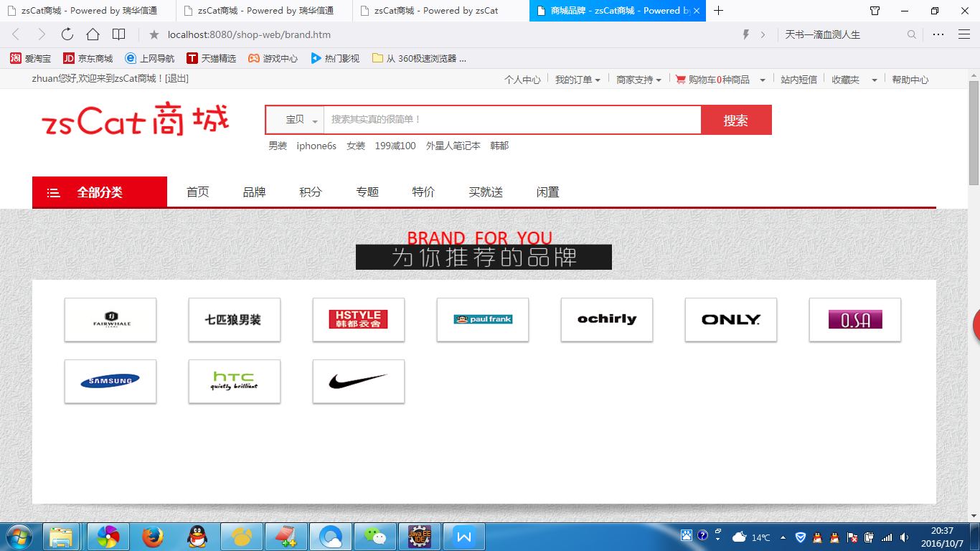Launch QQ from the taskbar

[x=197, y=537]
